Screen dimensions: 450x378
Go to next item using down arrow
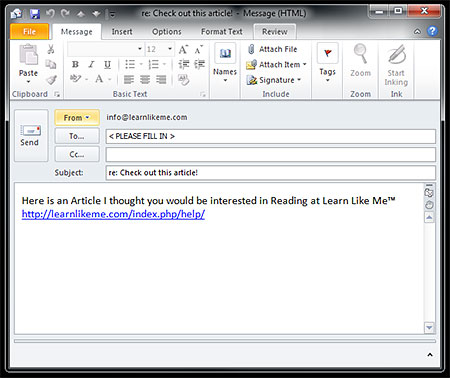tap(96, 14)
